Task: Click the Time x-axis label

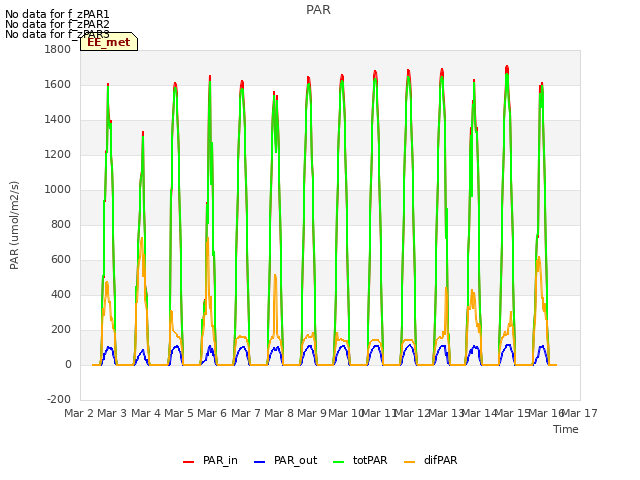Action: pos(566,429)
